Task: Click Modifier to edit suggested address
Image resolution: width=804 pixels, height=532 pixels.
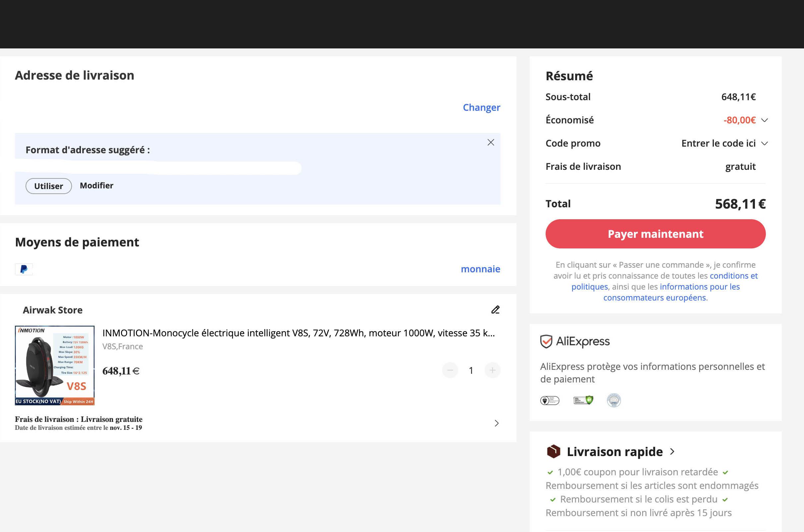Action: (97, 186)
